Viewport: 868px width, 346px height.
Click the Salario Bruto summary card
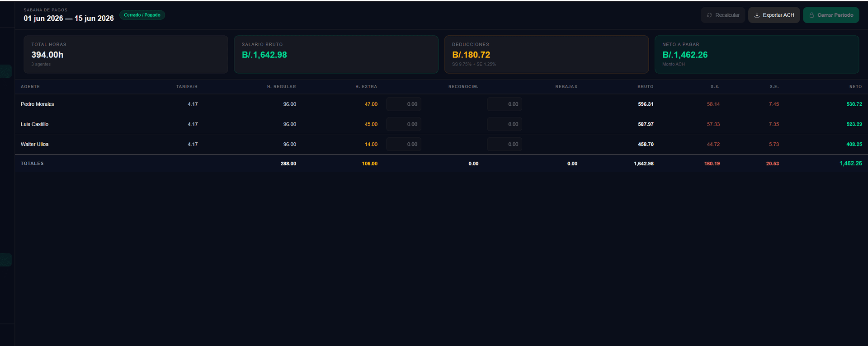click(336, 54)
